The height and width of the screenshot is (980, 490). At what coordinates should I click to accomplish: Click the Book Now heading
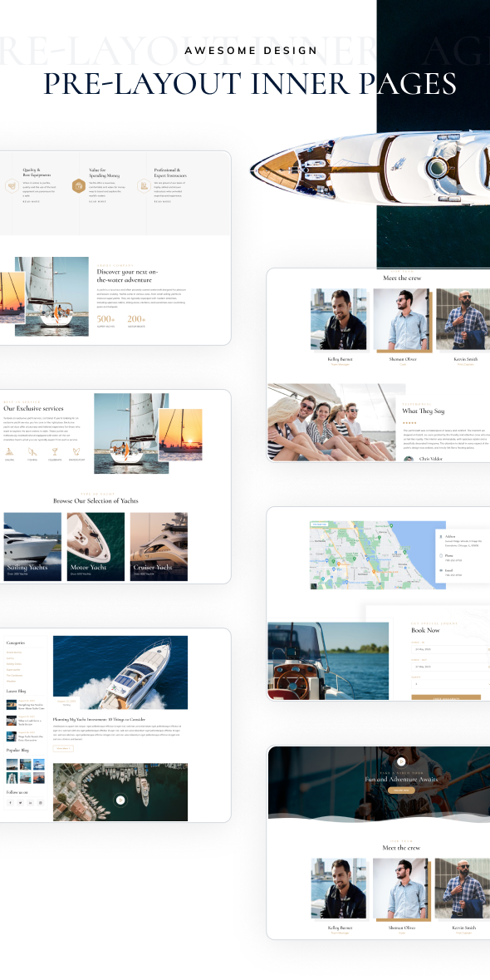(x=426, y=630)
